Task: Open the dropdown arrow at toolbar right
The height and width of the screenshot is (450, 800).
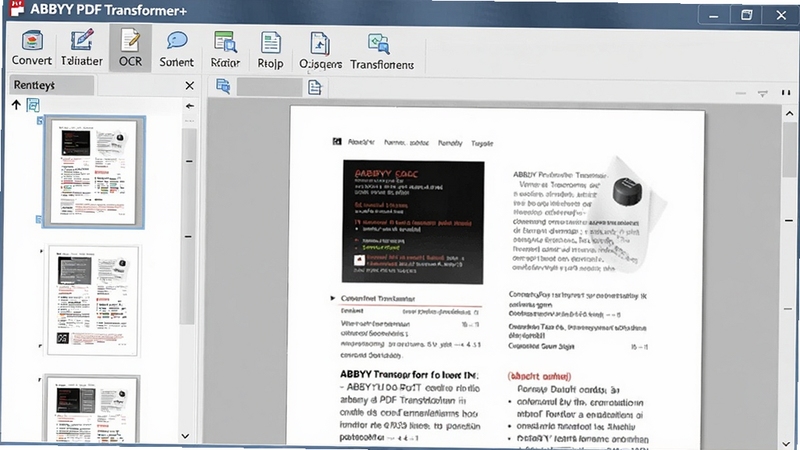Action: pyautogui.click(x=763, y=93)
